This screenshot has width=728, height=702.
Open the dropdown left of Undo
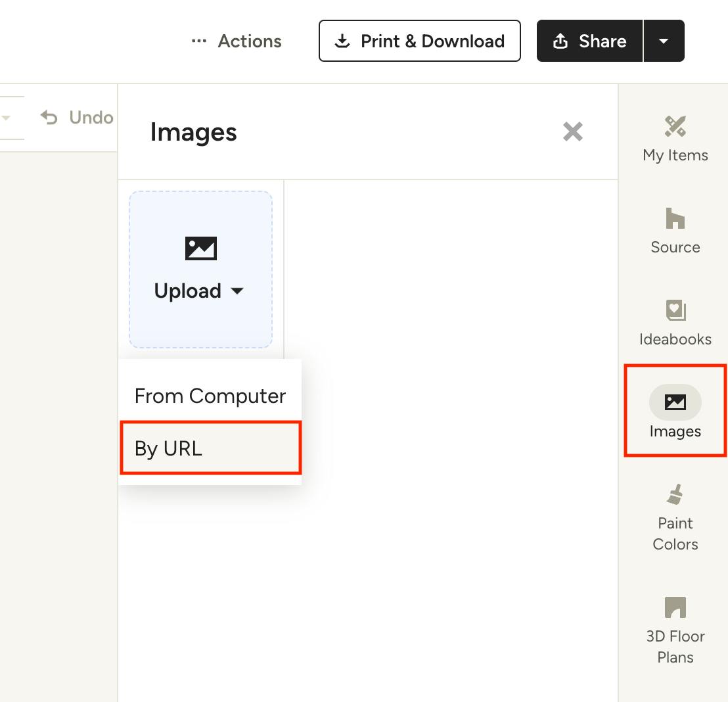tap(7, 118)
